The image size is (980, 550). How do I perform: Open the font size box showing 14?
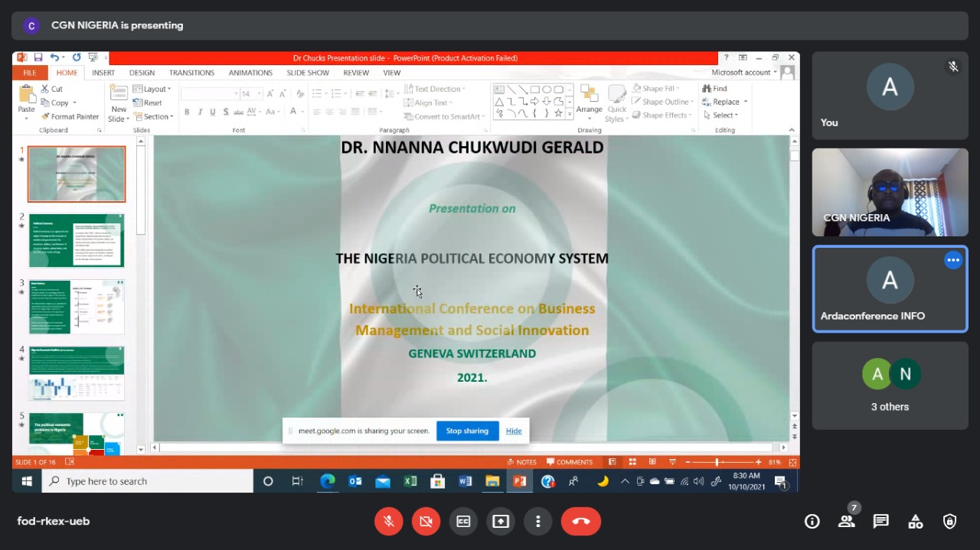coord(250,93)
